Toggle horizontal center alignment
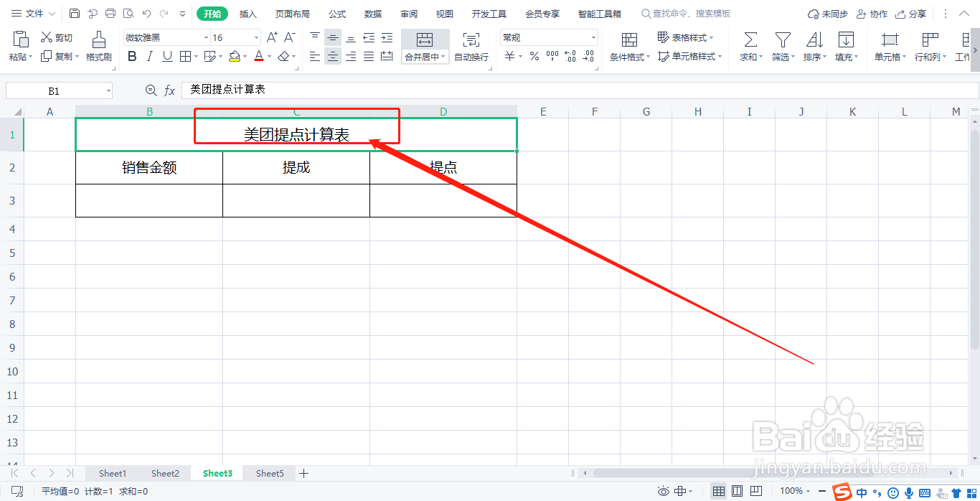This screenshot has width=980, height=501. 333,56
